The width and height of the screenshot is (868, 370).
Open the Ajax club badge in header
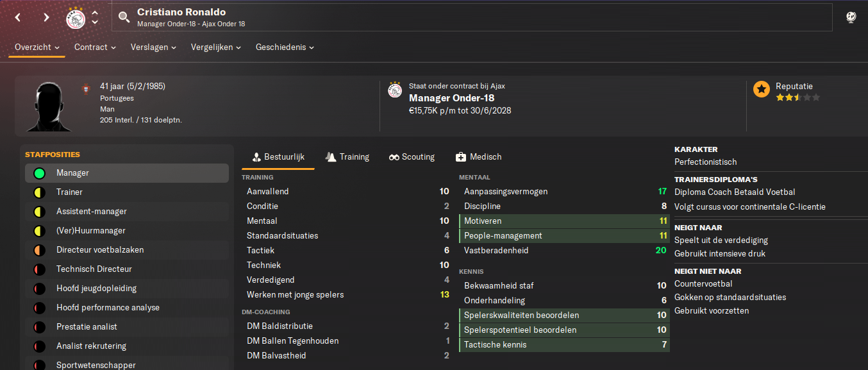tap(76, 18)
